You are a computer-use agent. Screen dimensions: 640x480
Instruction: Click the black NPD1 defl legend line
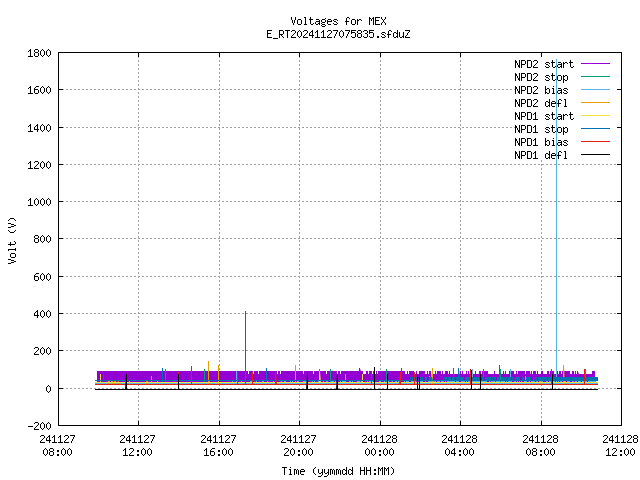pos(595,155)
